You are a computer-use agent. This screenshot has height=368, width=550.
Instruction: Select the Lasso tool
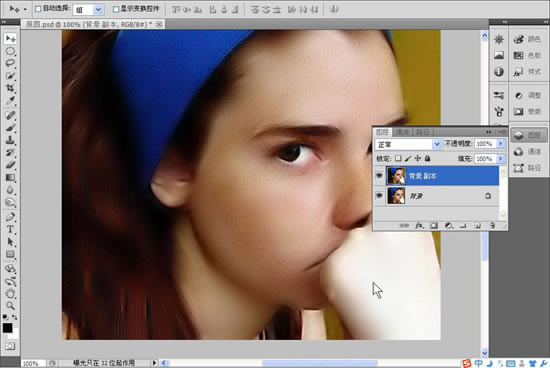(x=10, y=63)
